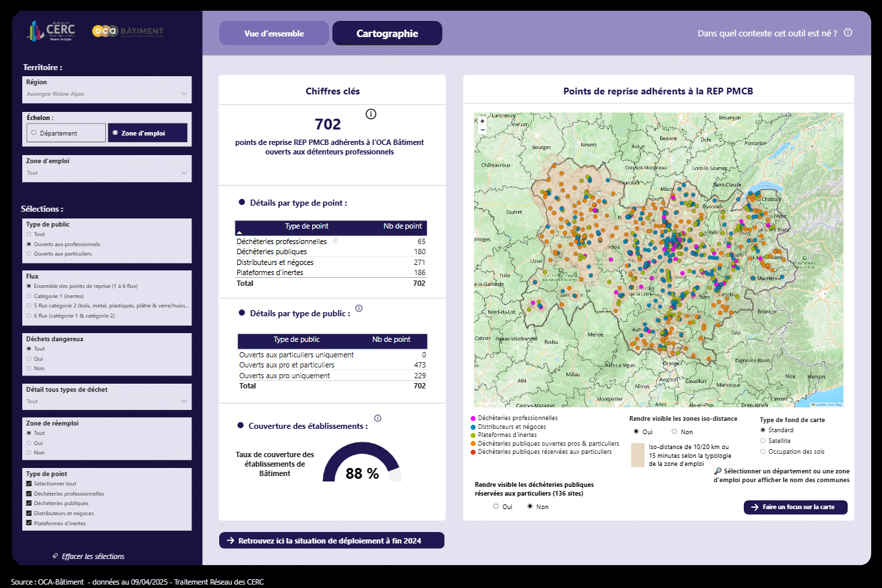Click Faire un focus sur la carte
The width and height of the screenshot is (882, 588).
[x=796, y=507]
